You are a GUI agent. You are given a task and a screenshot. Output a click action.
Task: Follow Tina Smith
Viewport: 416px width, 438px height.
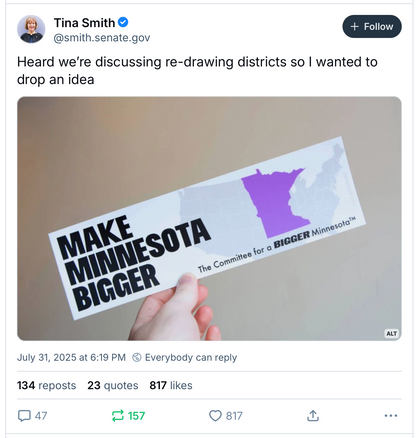point(372,26)
